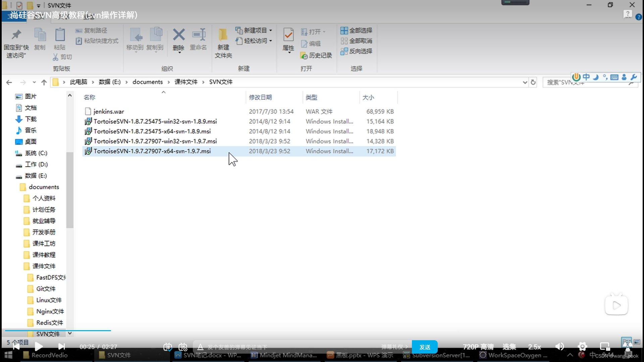Open recent locations dropdown arrow
The image size is (644, 362).
coord(34,82)
